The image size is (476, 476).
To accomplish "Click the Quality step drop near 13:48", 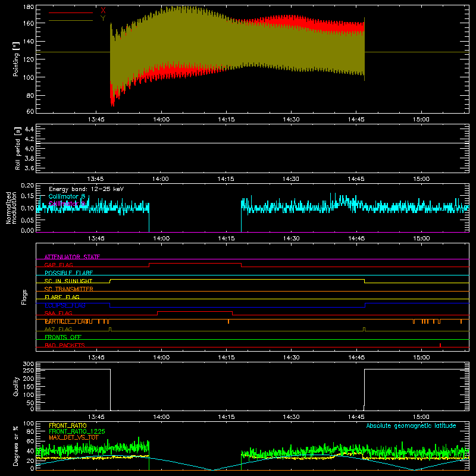I will (110, 390).
